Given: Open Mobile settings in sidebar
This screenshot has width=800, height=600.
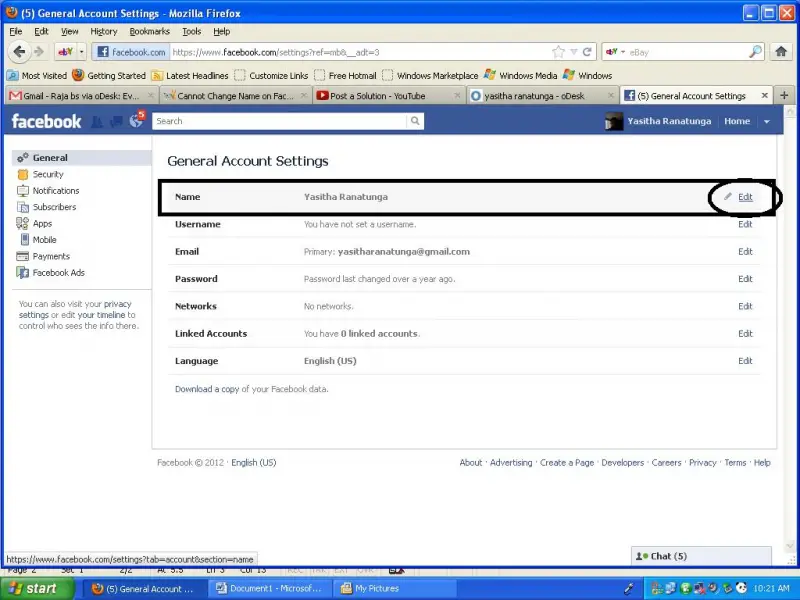Looking at the screenshot, I should [44, 240].
